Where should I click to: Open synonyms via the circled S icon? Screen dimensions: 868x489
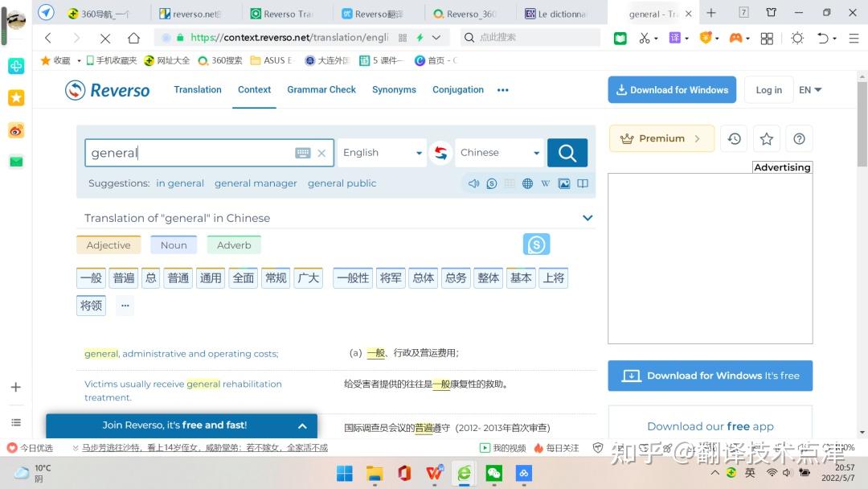pyautogui.click(x=492, y=183)
